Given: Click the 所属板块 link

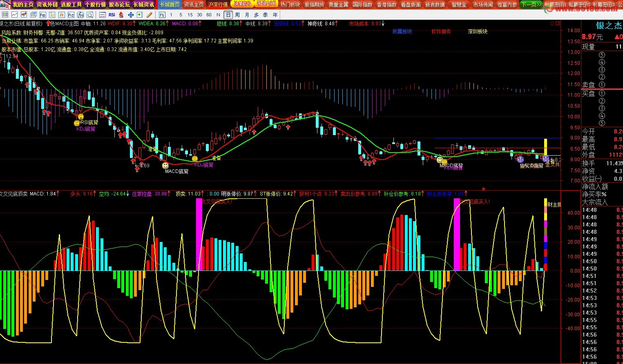Looking at the screenshot, I should tap(402, 31).
